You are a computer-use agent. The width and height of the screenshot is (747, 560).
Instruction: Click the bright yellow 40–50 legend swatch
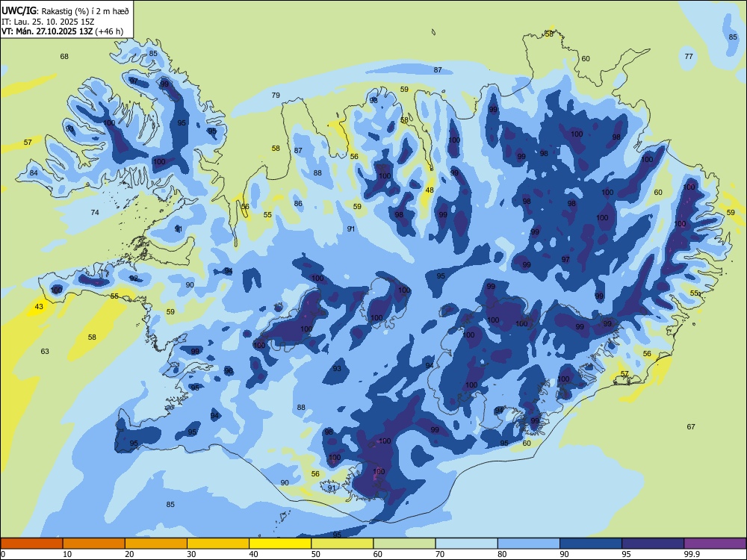point(280,544)
